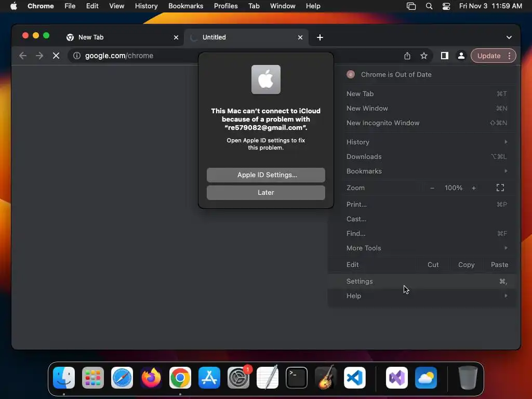Open Spotlight search in menu bar
Image resolution: width=532 pixels, height=399 pixels.
429,6
